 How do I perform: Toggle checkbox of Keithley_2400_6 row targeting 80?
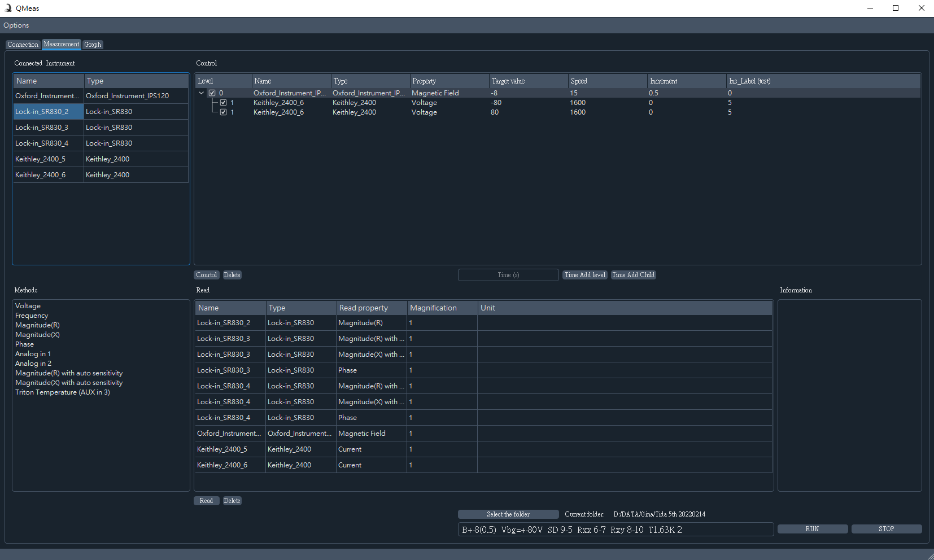(223, 112)
